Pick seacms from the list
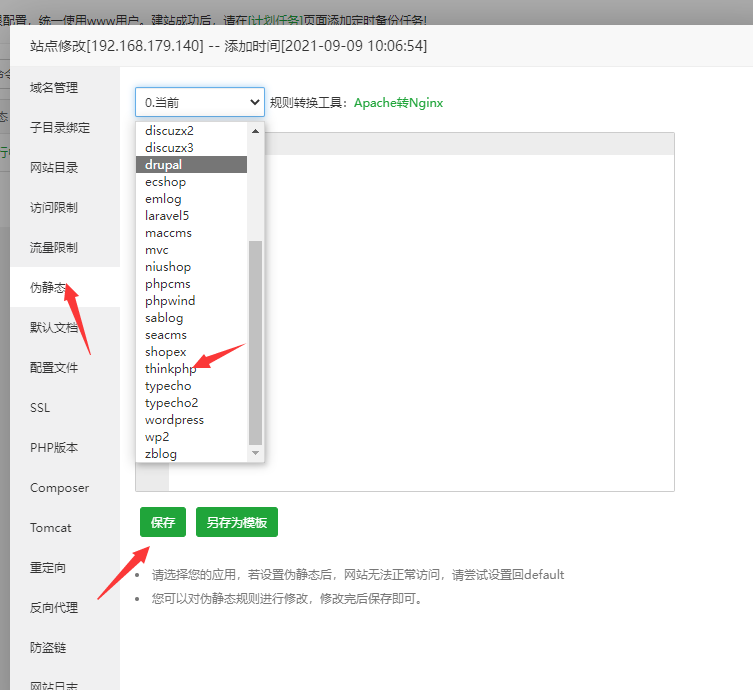The image size is (753, 690). [x=192, y=335]
